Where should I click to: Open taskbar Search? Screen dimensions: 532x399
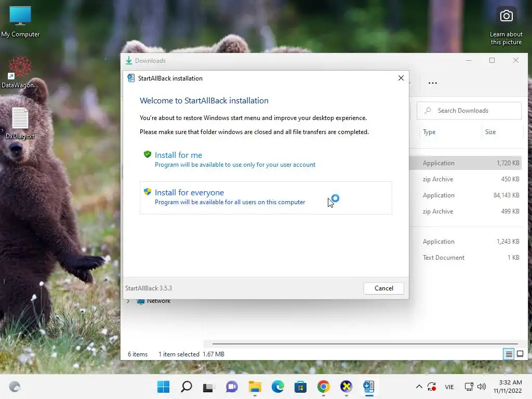pyautogui.click(x=187, y=387)
